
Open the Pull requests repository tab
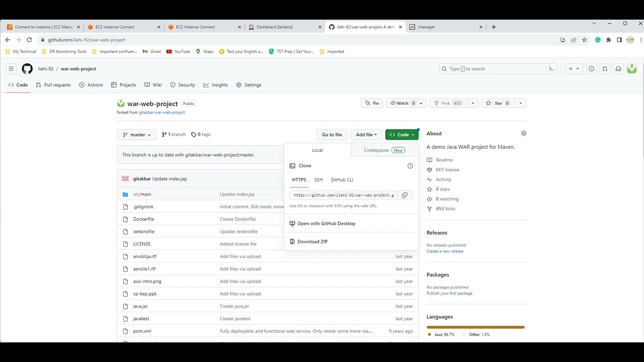(53, 85)
